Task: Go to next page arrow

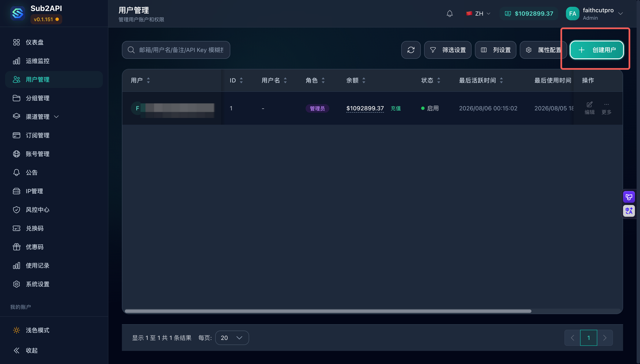Action: [x=605, y=338]
